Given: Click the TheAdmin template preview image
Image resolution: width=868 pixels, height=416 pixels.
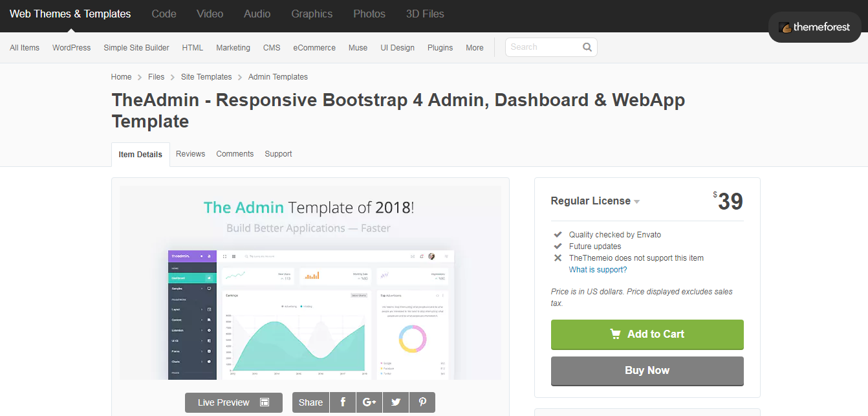Looking at the screenshot, I should 310,283.
